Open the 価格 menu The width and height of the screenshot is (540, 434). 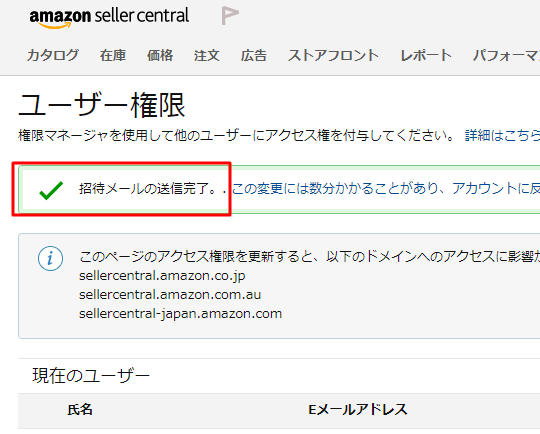tap(160, 55)
